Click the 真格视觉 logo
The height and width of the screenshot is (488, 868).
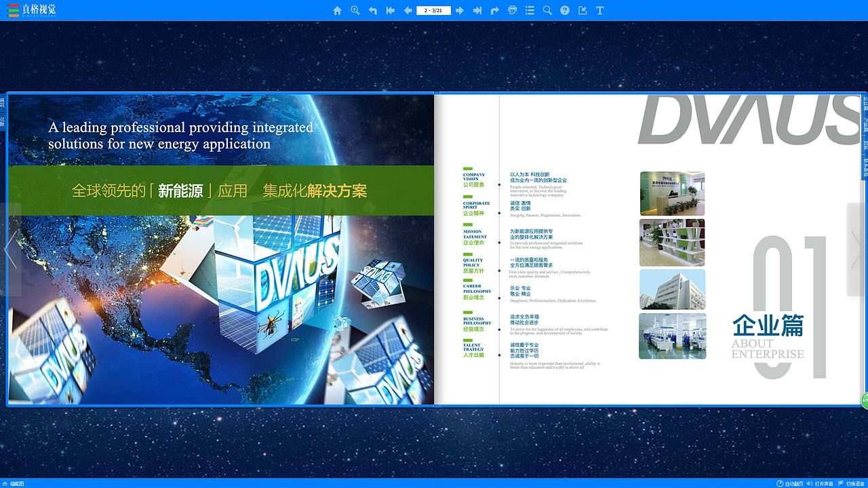(33, 10)
